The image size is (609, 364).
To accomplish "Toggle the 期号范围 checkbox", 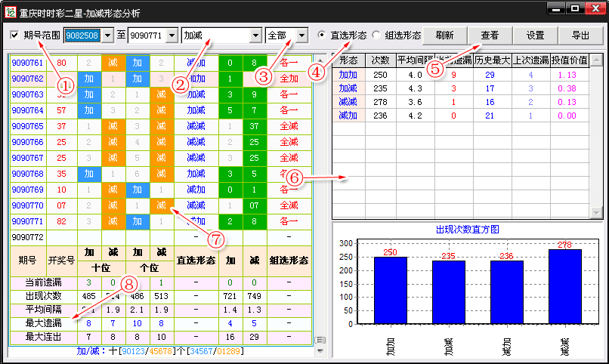I will (15, 35).
